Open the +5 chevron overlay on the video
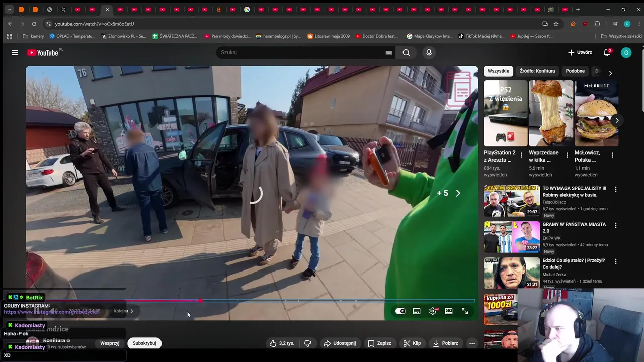Image resolution: width=644 pixels, height=362 pixels. click(x=449, y=193)
